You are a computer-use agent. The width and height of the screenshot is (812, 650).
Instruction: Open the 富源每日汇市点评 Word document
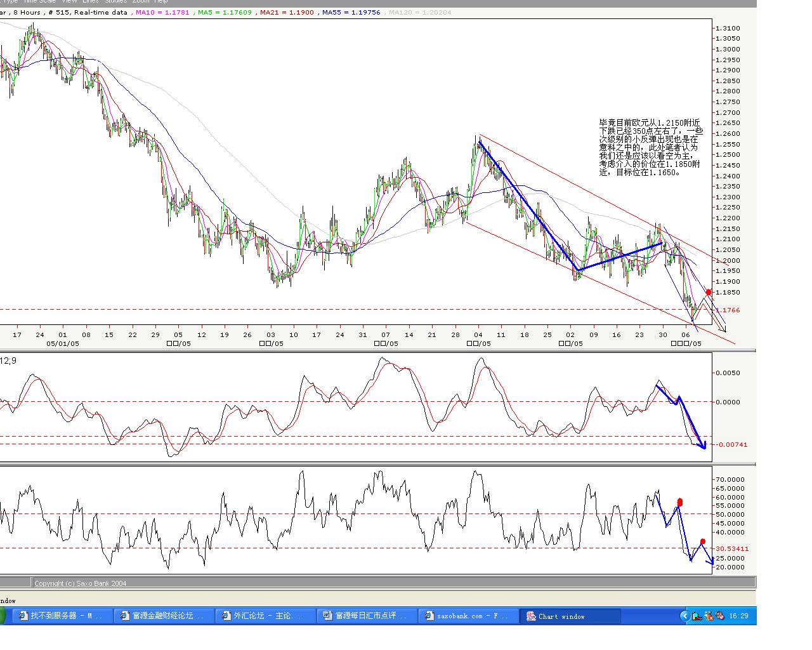pyautogui.click(x=366, y=616)
